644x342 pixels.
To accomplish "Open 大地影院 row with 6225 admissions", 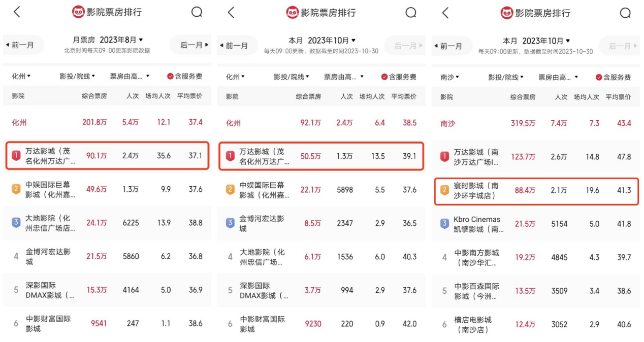I will tap(107, 223).
